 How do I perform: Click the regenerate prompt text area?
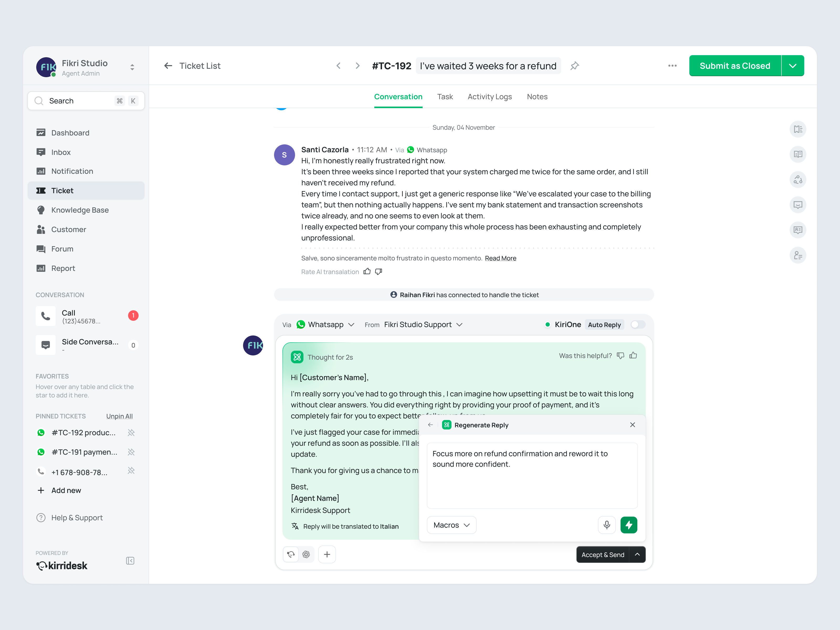click(532, 475)
